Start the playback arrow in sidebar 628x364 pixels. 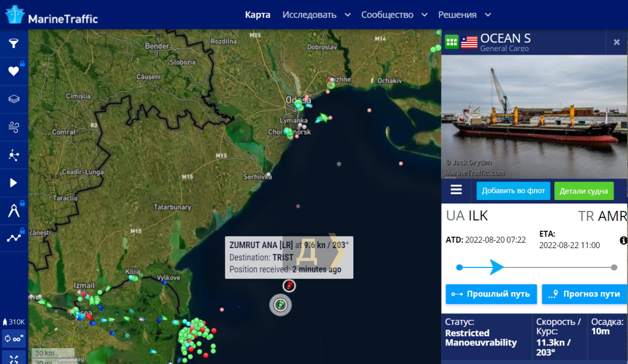(14, 183)
